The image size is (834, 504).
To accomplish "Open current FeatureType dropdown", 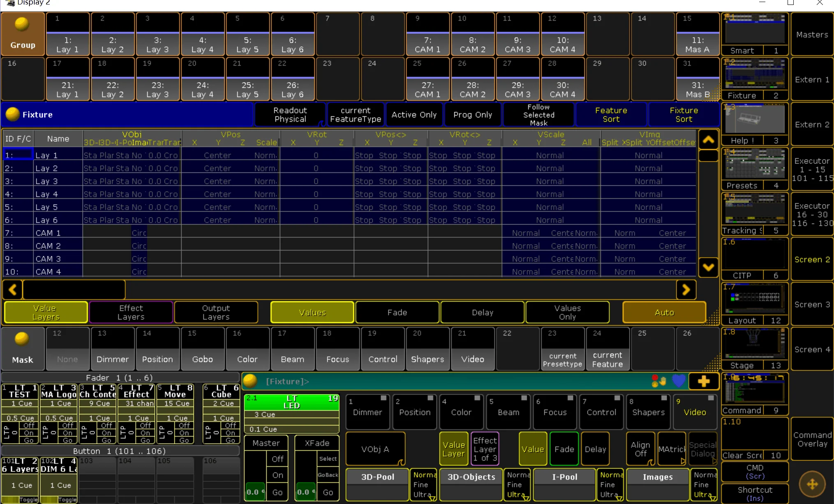I will click(x=356, y=114).
